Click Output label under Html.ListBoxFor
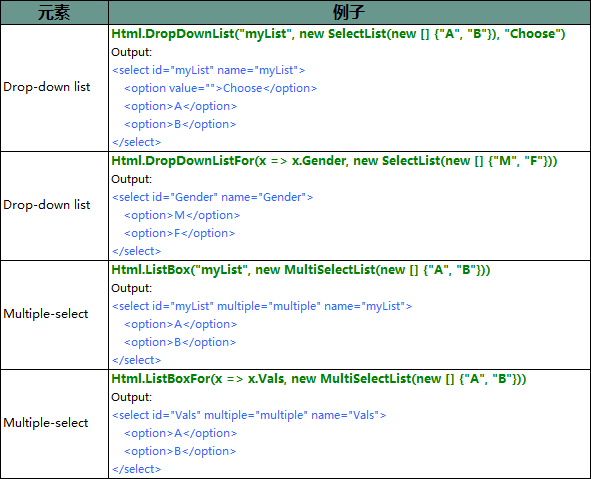The height and width of the screenshot is (479, 591). click(x=131, y=397)
